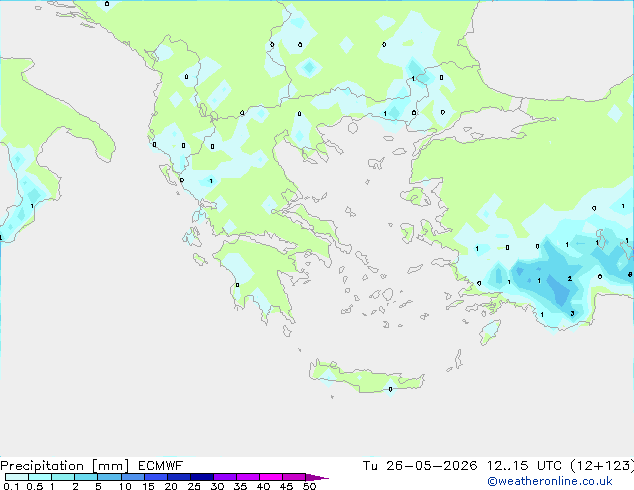Pick the 40–45 mm magenta legend swatch
This screenshot has height=490, width=634.
tap(271, 477)
